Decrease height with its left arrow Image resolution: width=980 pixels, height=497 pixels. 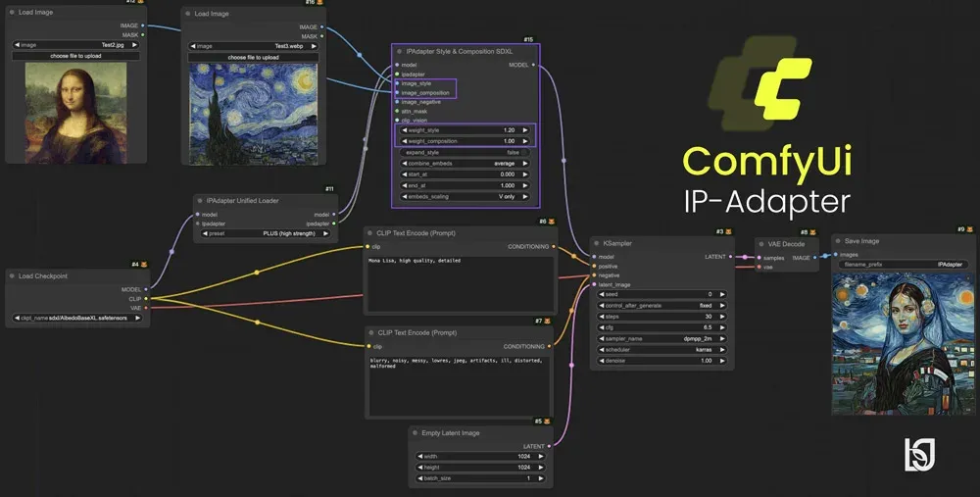pyautogui.click(x=420, y=467)
